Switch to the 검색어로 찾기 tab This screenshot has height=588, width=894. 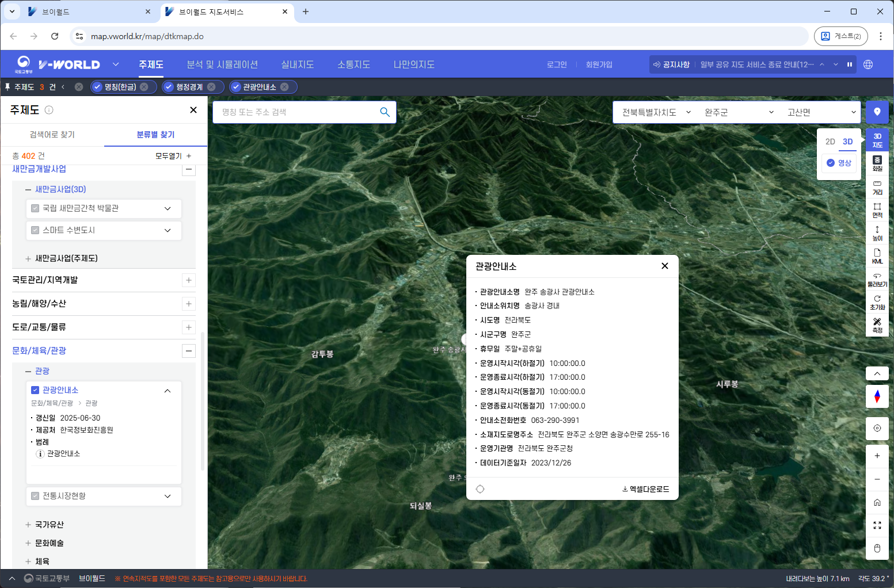52,135
